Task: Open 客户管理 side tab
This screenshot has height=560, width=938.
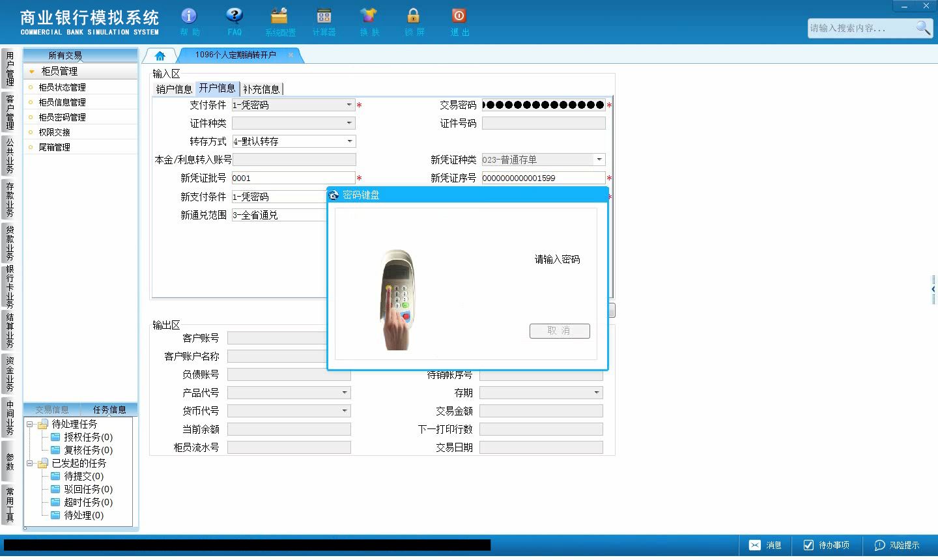Action: (10, 112)
